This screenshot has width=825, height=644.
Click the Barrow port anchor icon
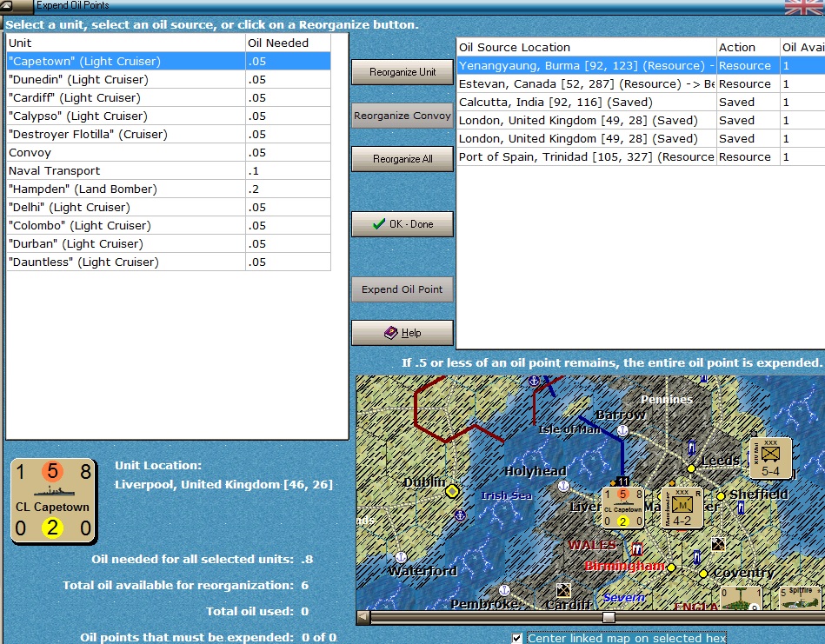[x=622, y=430]
